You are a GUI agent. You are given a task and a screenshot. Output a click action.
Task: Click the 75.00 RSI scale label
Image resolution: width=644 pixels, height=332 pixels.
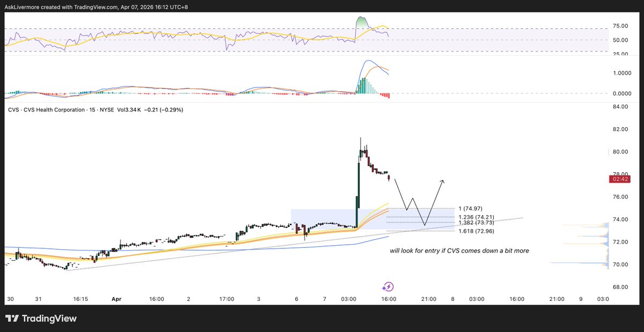620,26
